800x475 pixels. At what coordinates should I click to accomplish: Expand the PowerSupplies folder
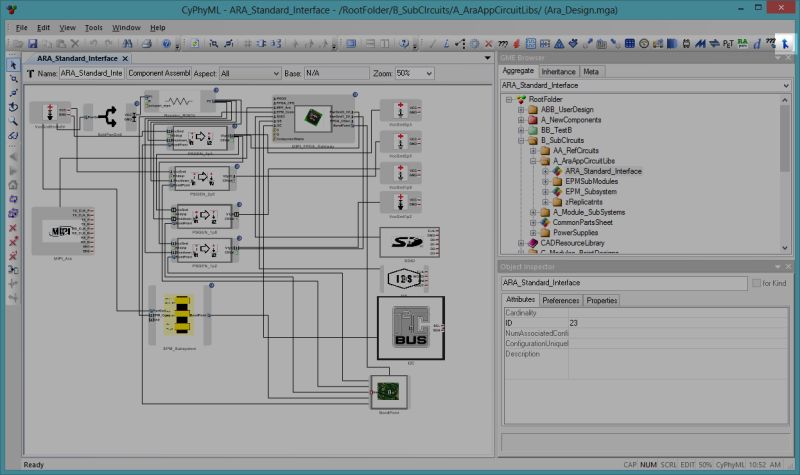[x=533, y=233]
